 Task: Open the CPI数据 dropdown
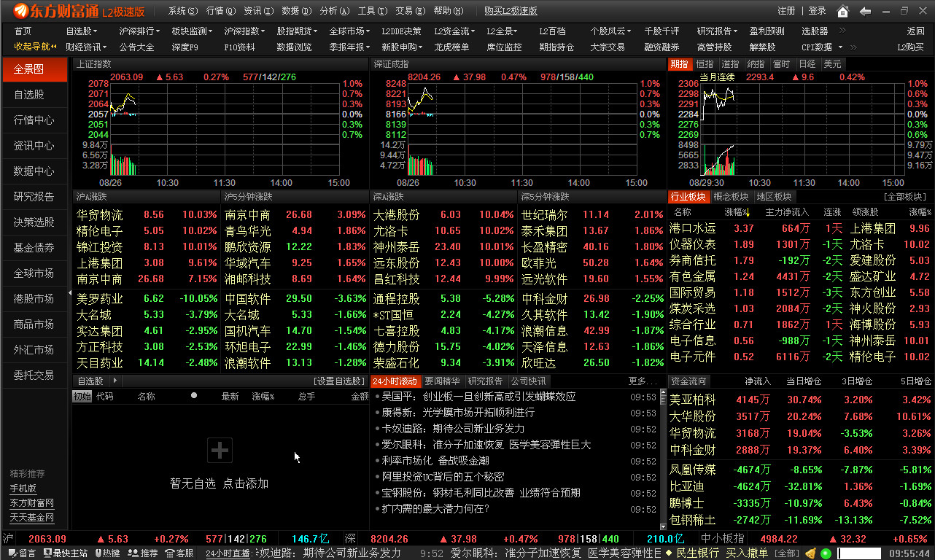click(820, 47)
